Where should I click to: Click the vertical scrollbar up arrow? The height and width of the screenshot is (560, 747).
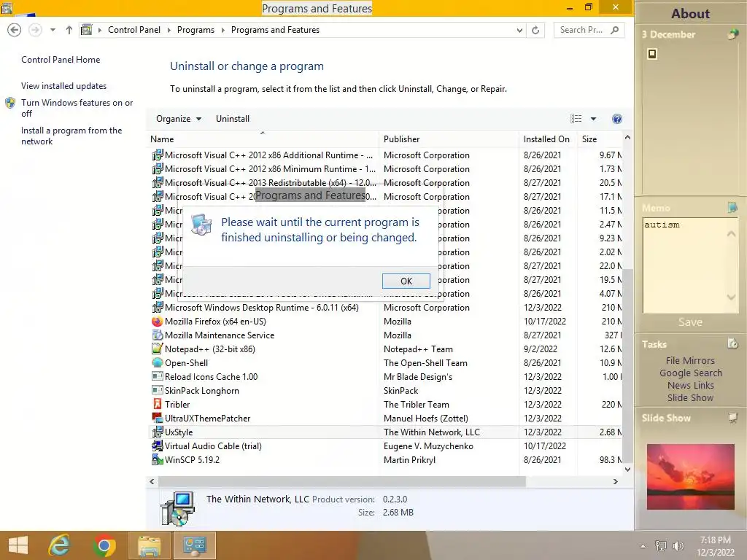coord(627,138)
